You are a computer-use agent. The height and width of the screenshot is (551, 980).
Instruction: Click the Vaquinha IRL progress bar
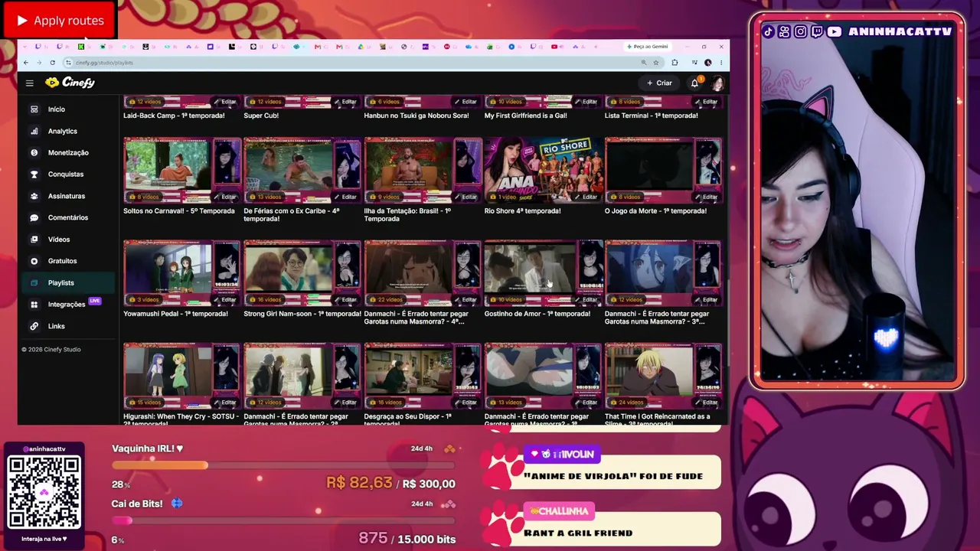[x=283, y=465]
